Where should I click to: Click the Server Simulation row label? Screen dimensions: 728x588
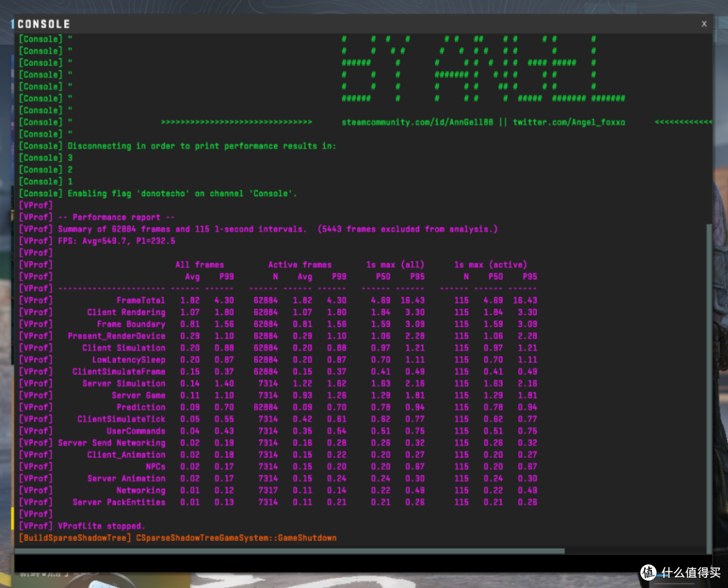point(124,383)
